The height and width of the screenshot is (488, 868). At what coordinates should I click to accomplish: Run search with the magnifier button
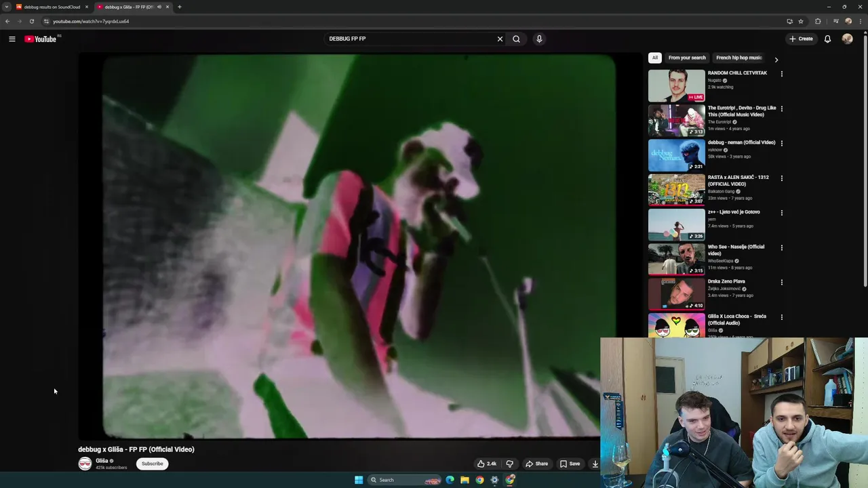516,39
